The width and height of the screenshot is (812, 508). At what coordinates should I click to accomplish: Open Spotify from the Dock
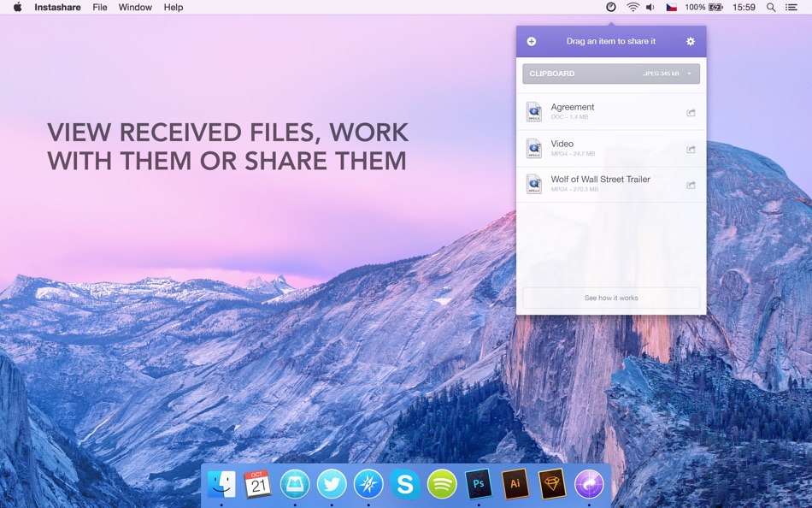tap(442, 484)
